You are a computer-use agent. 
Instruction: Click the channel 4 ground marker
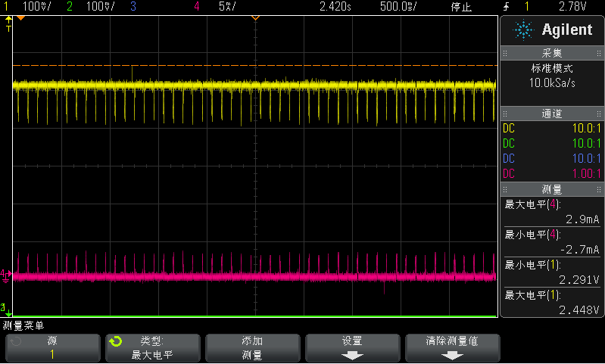(x=5, y=275)
